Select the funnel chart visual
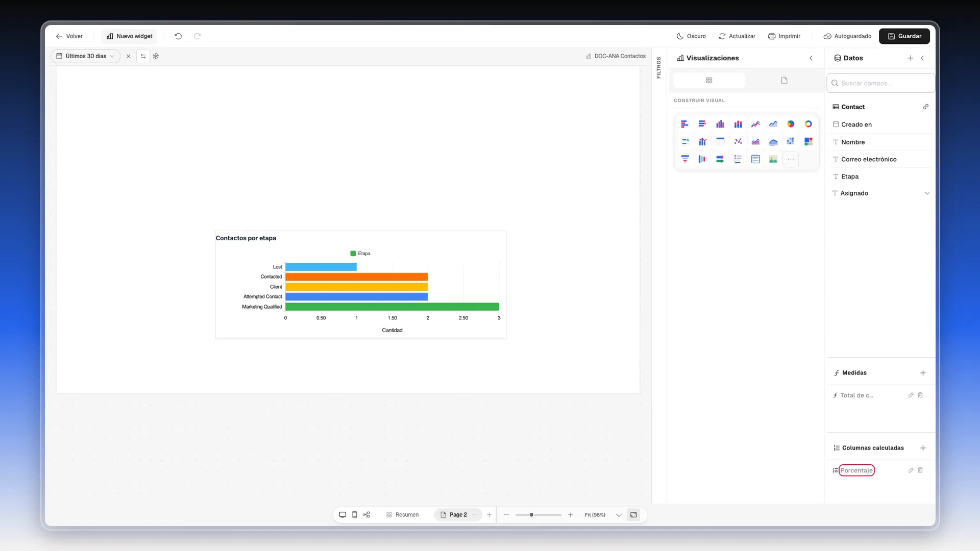This screenshot has height=551, width=980. pos(685,159)
